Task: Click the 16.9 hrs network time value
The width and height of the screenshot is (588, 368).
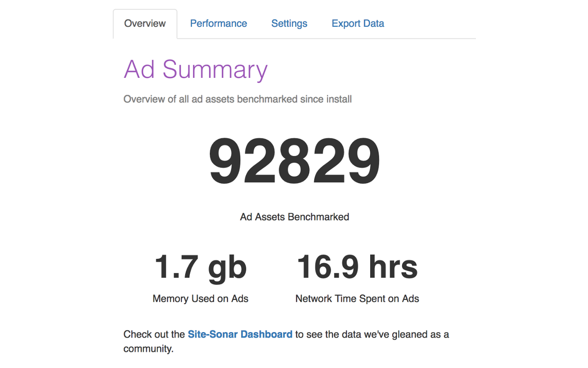Action: pos(357,267)
